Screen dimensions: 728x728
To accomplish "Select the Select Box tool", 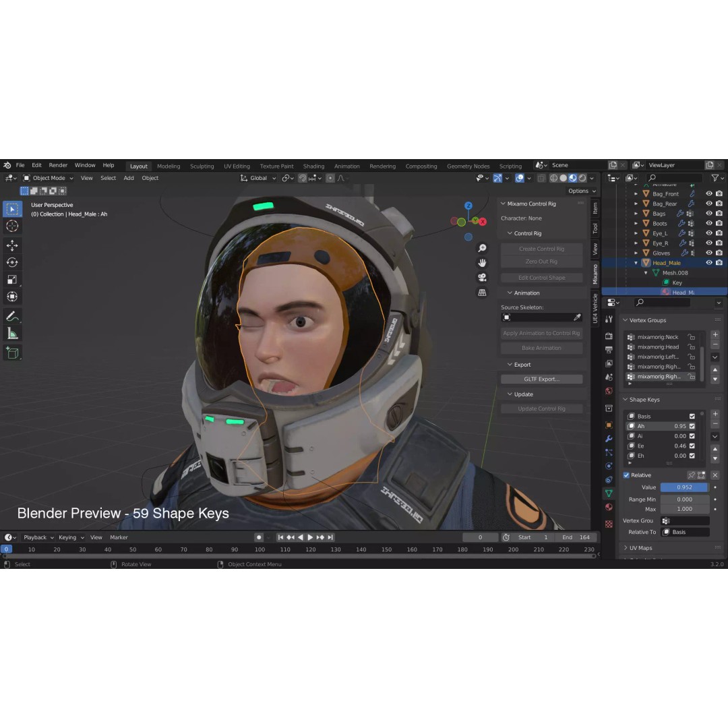I will [13, 209].
